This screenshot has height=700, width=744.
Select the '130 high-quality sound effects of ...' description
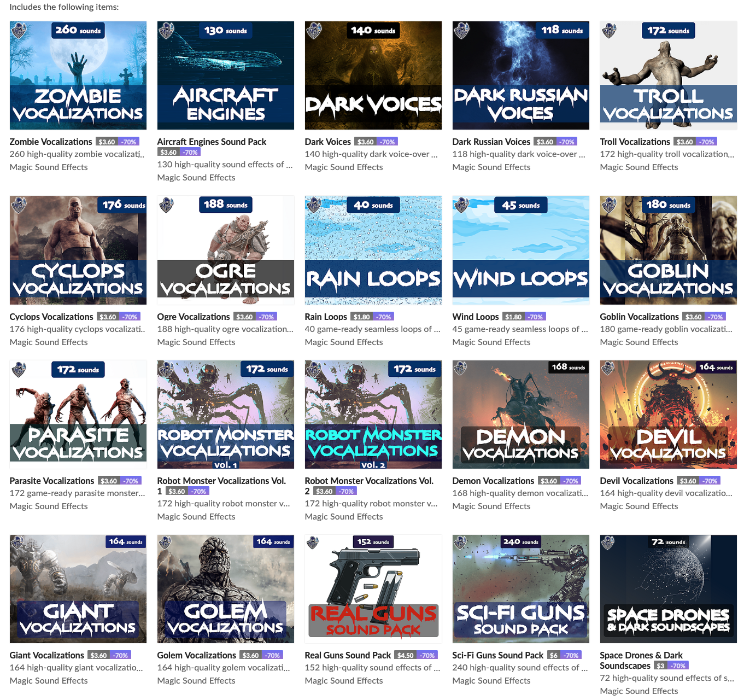[x=225, y=165]
